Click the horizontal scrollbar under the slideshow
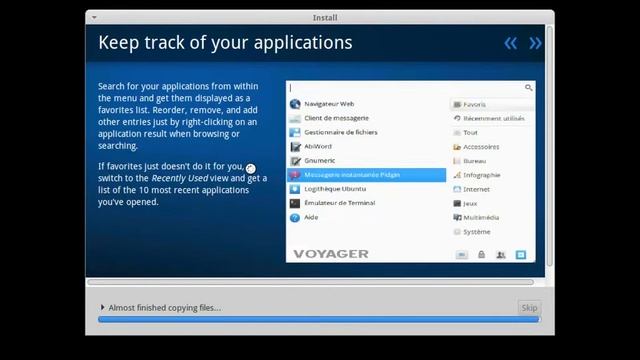Screen dimensions: 640x360 pos(311,282)
